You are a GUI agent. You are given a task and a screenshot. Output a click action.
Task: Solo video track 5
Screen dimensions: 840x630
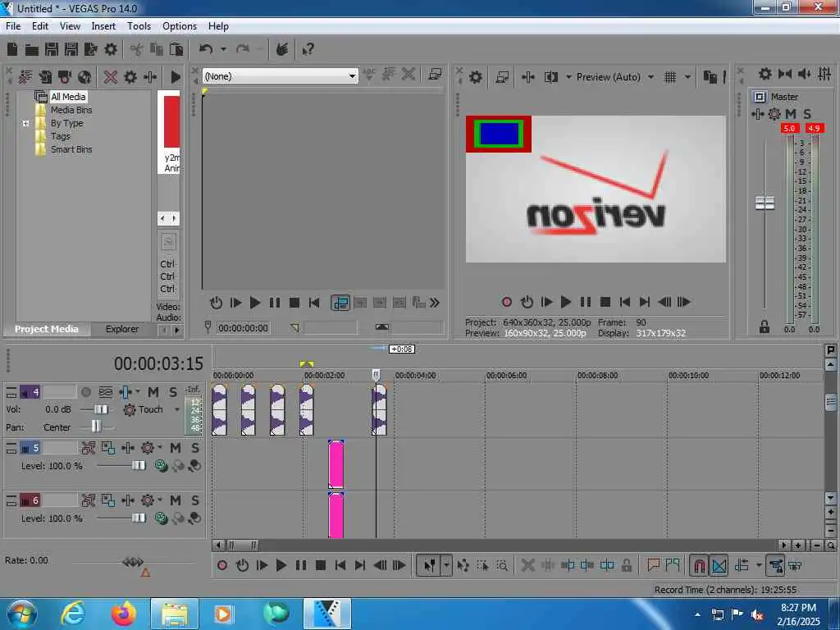tap(195, 448)
